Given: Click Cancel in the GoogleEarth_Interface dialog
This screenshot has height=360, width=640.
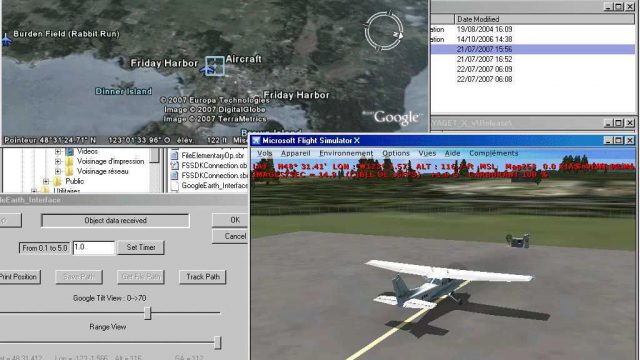Looking at the screenshot, I should 230,236.
